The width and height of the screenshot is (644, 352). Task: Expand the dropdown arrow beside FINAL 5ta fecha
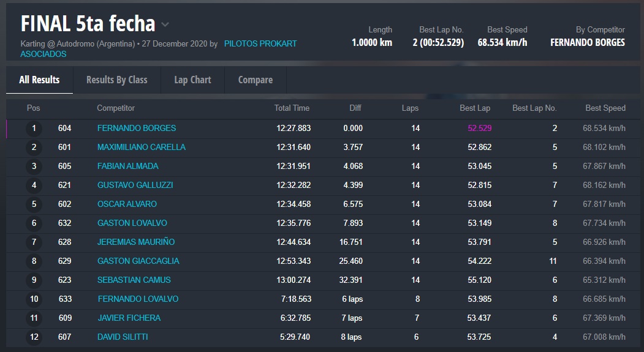(165, 25)
